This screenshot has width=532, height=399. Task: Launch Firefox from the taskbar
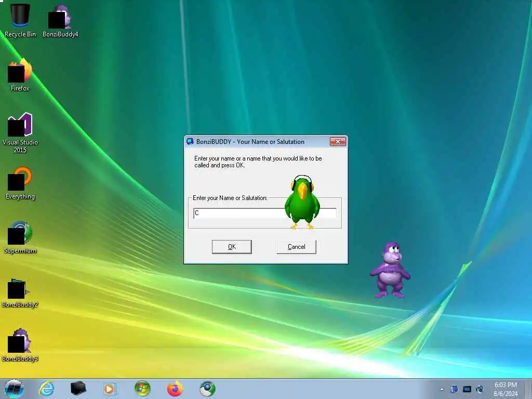[175, 389]
